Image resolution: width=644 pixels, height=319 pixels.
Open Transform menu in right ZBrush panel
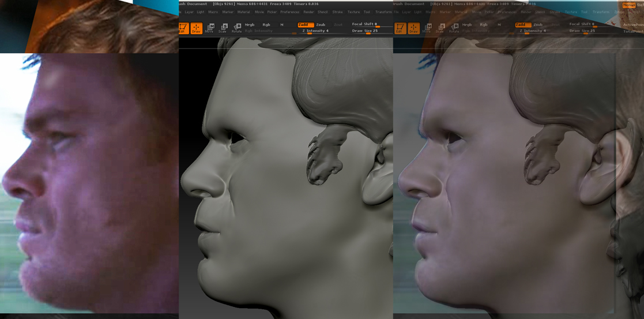pyautogui.click(x=600, y=12)
